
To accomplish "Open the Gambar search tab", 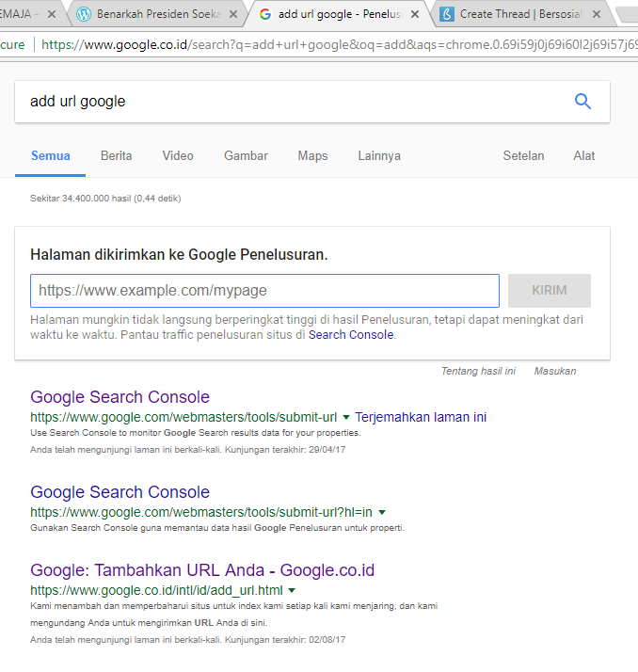I will [x=246, y=155].
